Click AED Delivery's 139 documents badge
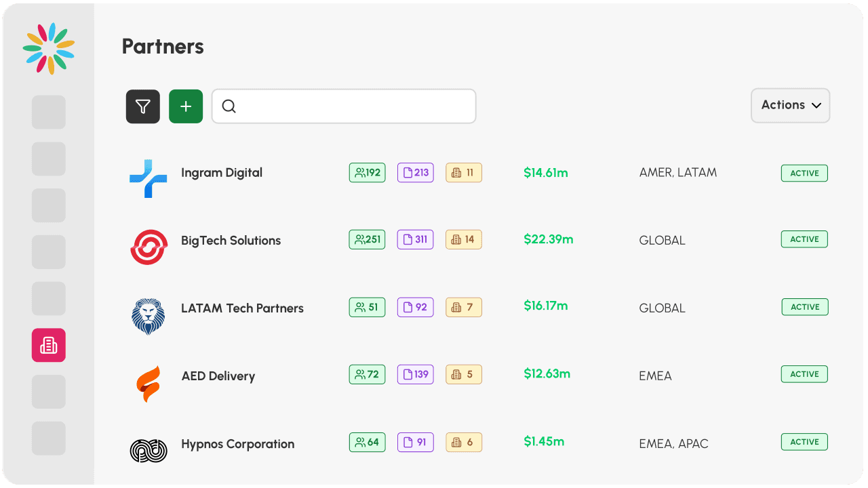The height and width of the screenshot is (488, 868). (415, 374)
